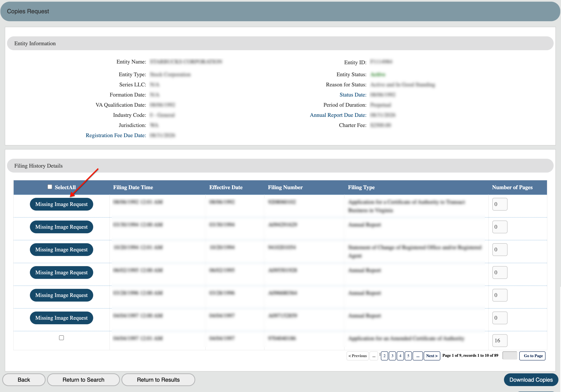This screenshot has height=392, width=561.
Task: Click the fourth Missing Image Request button
Action: [61, 272]
